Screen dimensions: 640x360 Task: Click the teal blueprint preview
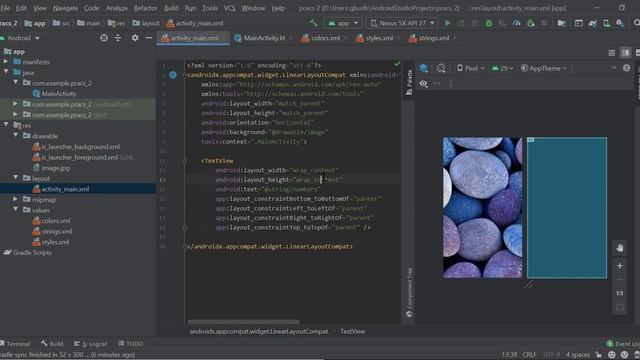coord(567,208)
